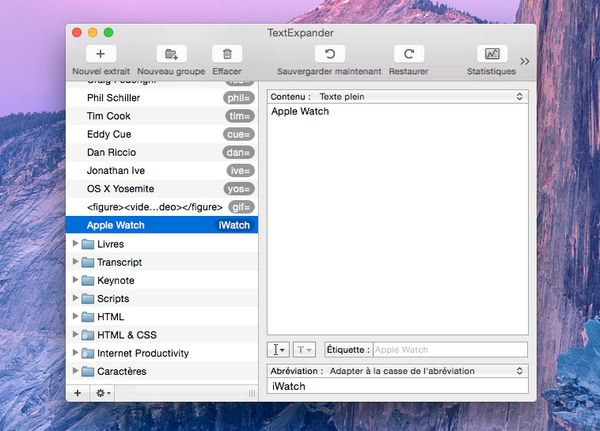Click the Effacer trash icon

[227, 54]
